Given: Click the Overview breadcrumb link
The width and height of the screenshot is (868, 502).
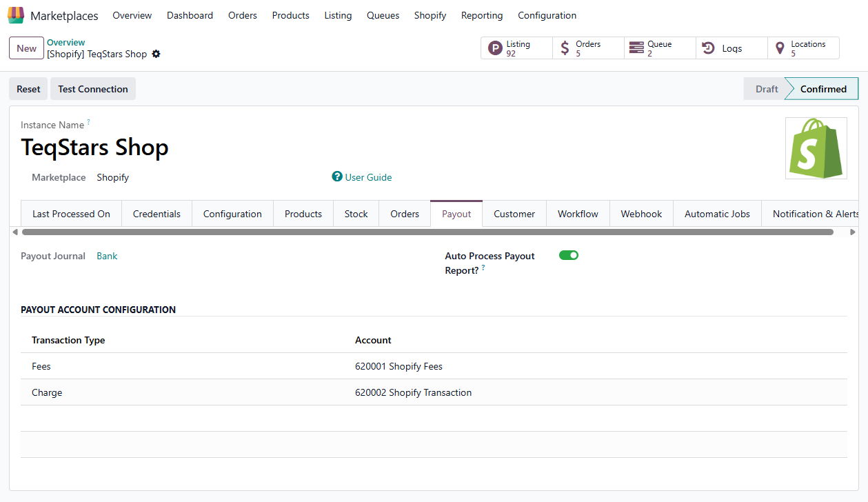Looking at the screenshot, I should (x=66, y=43).
